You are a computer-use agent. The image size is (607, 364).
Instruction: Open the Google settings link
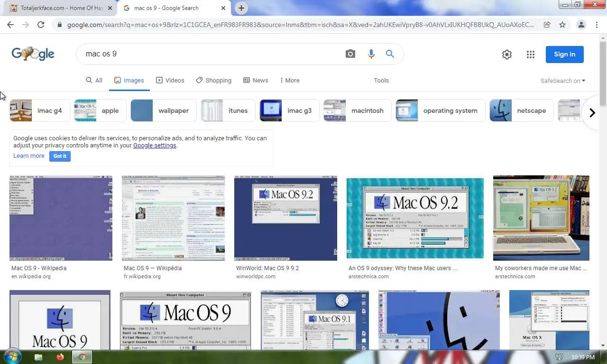tap(155, 146)
